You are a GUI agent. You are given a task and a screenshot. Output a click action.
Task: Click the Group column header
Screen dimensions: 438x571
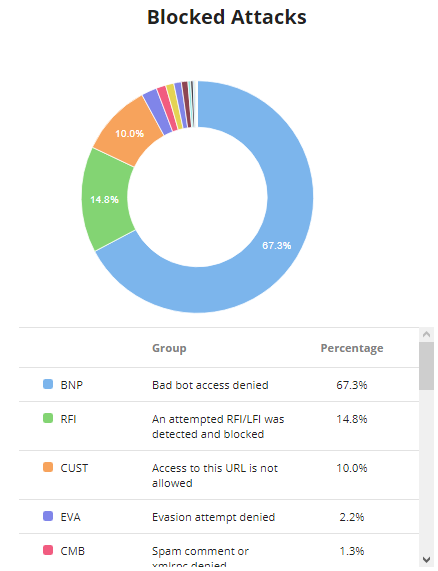(169, 348)
